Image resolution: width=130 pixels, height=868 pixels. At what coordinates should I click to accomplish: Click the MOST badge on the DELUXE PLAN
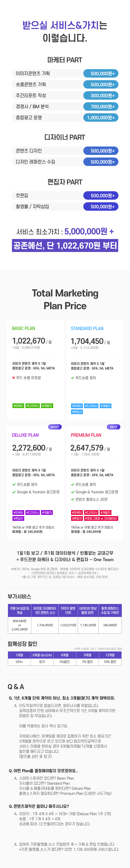tap(55, 427)
